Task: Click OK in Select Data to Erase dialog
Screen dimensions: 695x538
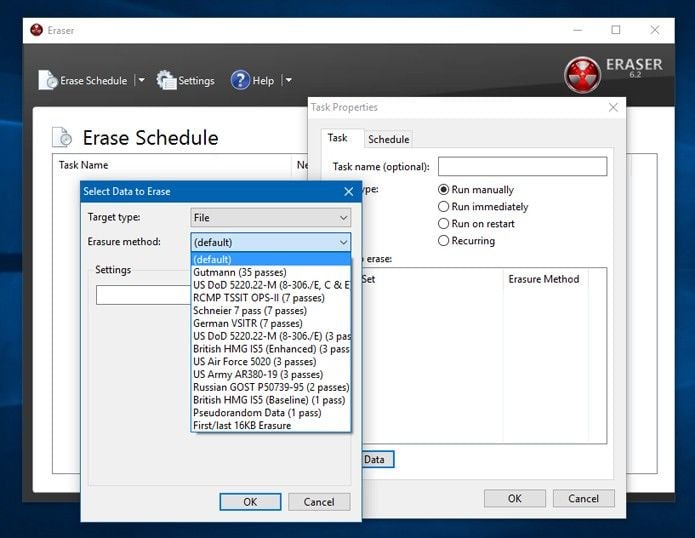Action: [x=250, y=502]
